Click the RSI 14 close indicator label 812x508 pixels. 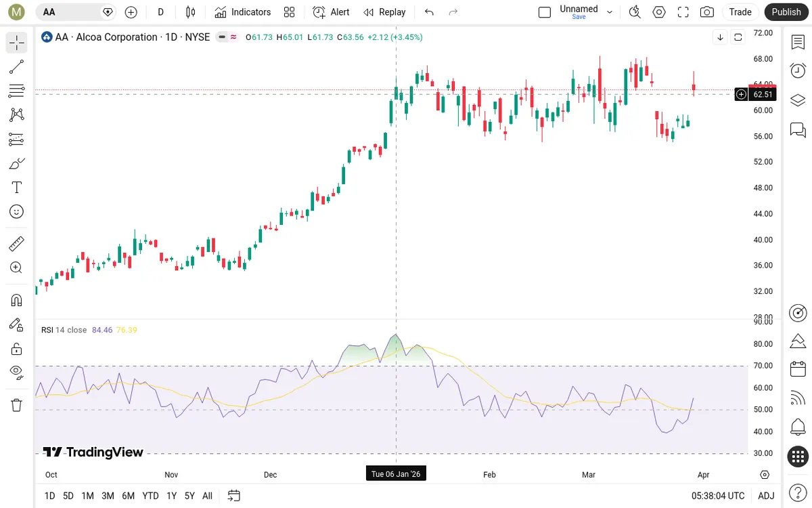pos(64,330)
